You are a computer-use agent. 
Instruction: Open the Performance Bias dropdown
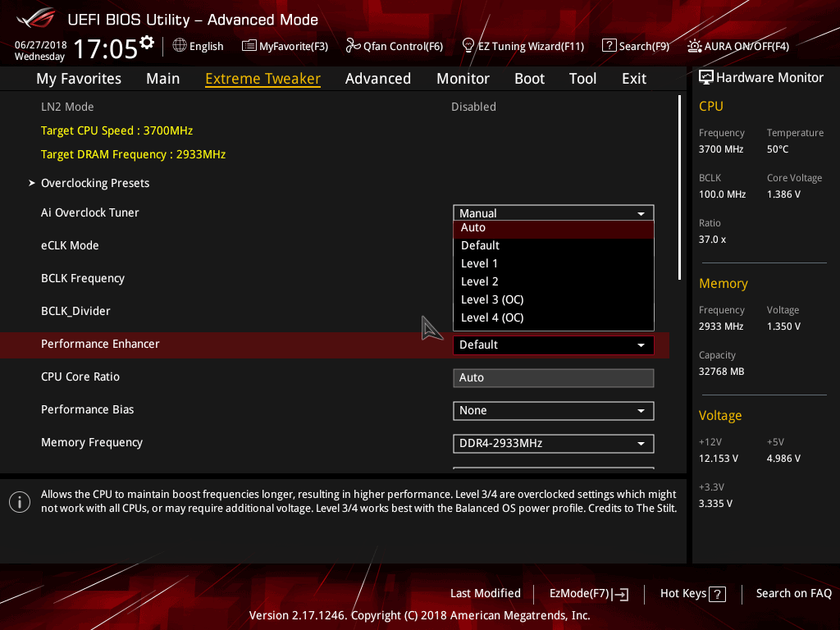point(554,411)
